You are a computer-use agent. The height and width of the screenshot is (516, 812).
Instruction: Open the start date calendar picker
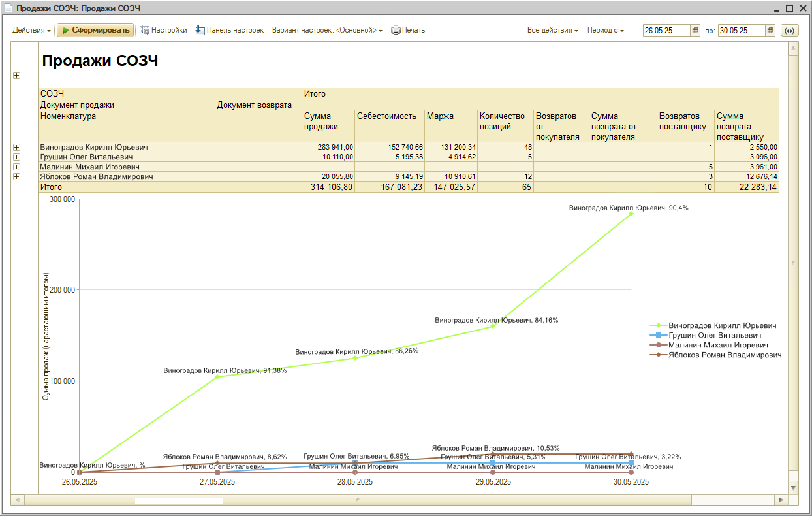click(696, 31)
